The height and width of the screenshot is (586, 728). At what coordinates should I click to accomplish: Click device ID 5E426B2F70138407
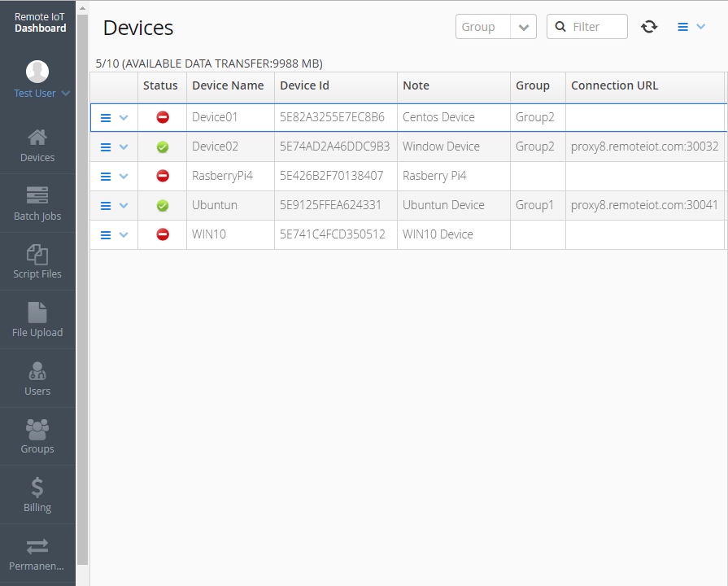coord(332,176)
